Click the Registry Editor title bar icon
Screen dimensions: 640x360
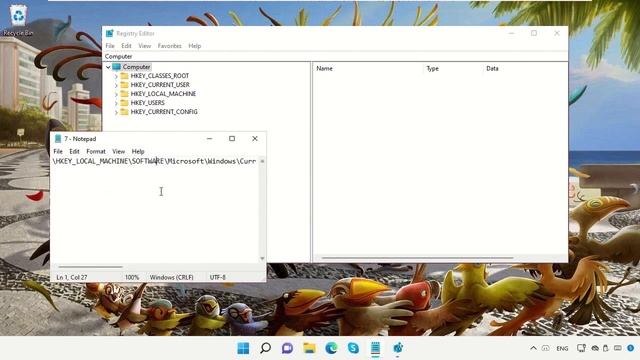(109, 33)
